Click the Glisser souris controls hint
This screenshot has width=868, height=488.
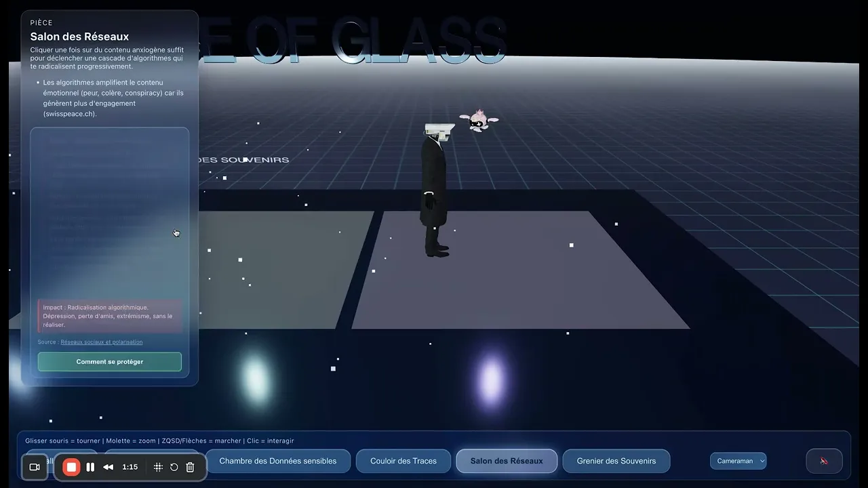point(159,441)
